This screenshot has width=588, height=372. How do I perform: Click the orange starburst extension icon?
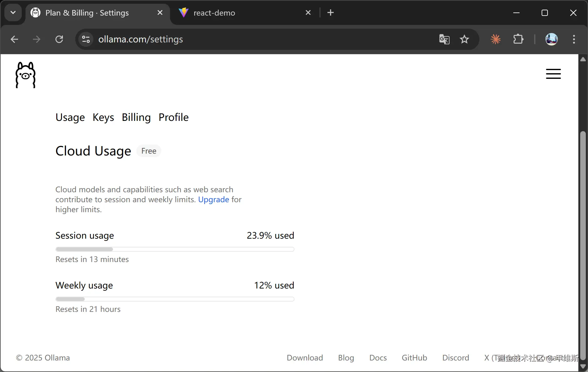click(x=496, y=39)
